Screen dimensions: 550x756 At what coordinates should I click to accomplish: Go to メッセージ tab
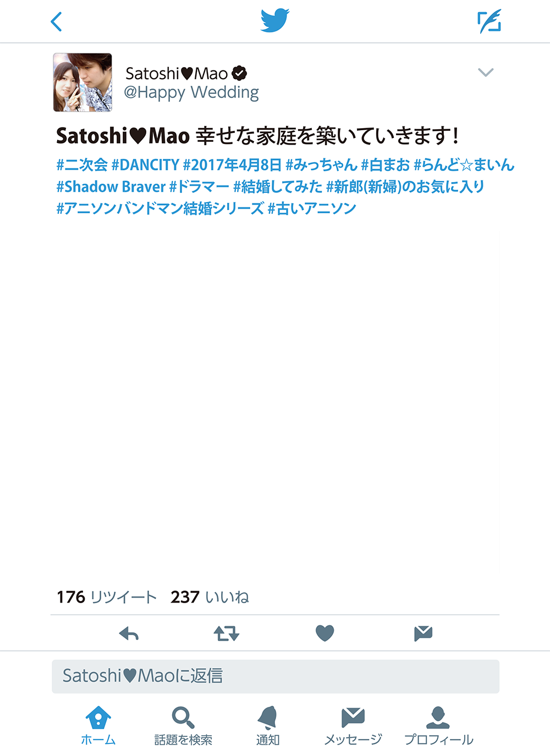[x=353, y=726]
